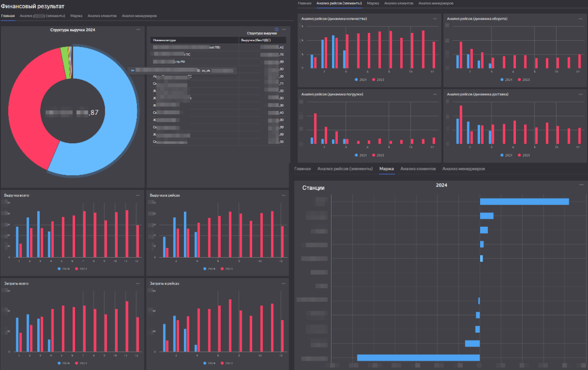This screenshot has height=370, width=588.
Task: Click the longest positive bar in the Станции chart
Action: 524,201
